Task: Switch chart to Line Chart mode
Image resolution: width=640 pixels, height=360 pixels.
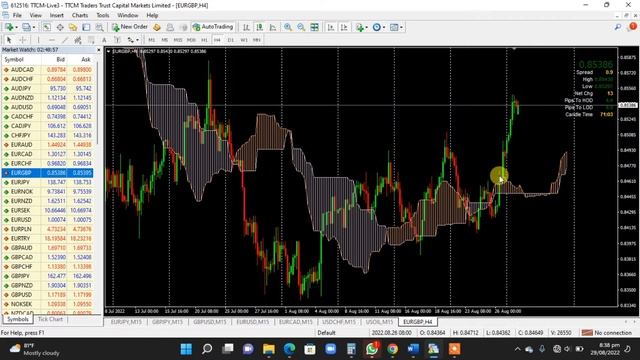Action: 273,27
